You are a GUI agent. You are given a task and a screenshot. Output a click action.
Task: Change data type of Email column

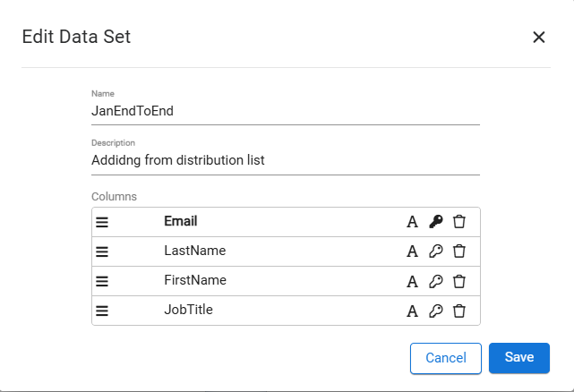(413, 222)
